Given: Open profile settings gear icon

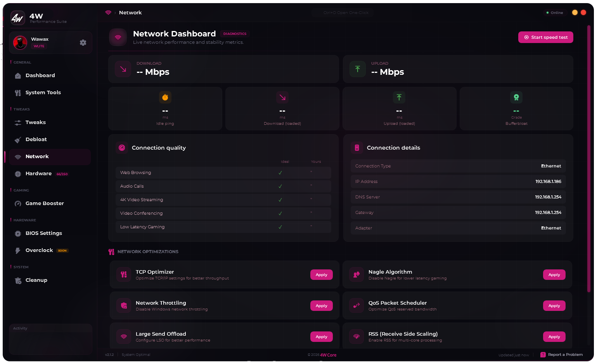Looking at the screenshot, I should click(83, 43).
